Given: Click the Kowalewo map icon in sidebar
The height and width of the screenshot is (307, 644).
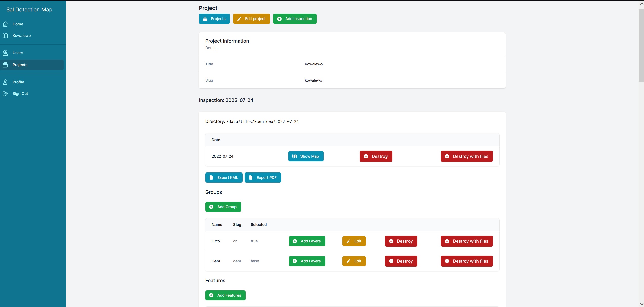Looking at the screenshot, I should point(5,36).
